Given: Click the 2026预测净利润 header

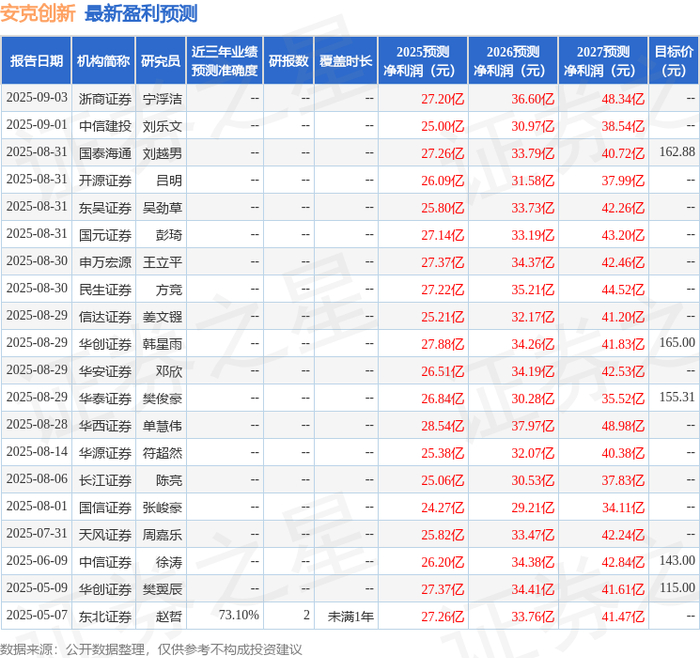Looking at the screenshot, I should tap(513, 61).
